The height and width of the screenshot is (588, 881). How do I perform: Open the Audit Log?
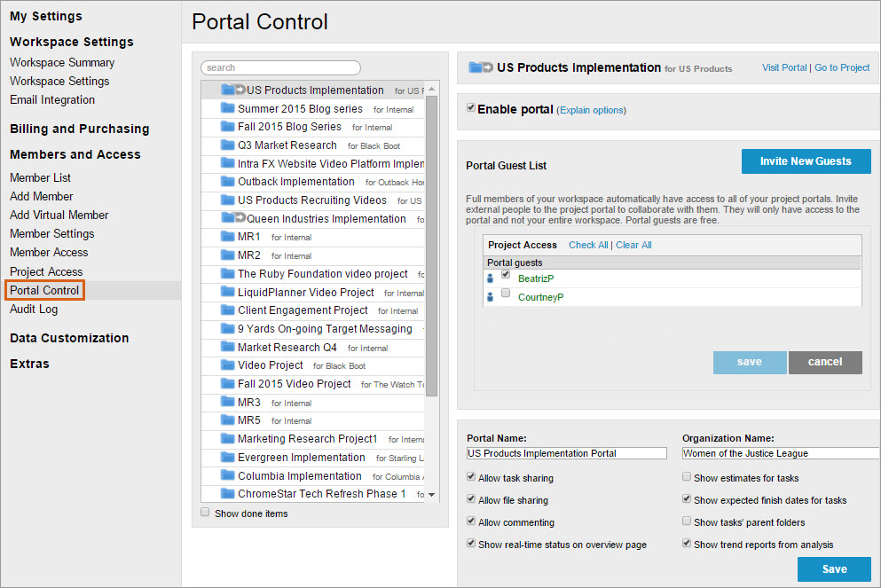click(x=34, y=309)
